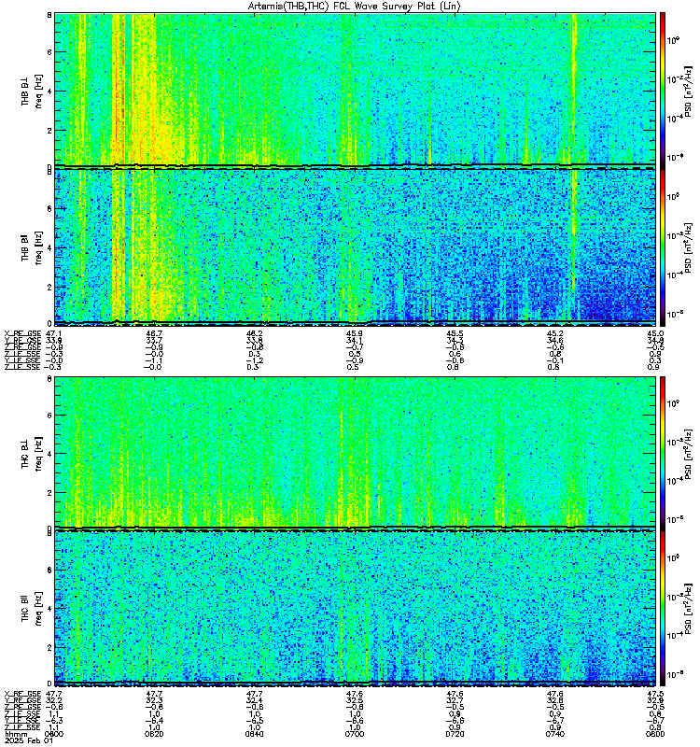Viewport: 700px width, 747px height.
Task: Click the THB X_RE_GSE value '45.9'
Action: click(355, 333)
